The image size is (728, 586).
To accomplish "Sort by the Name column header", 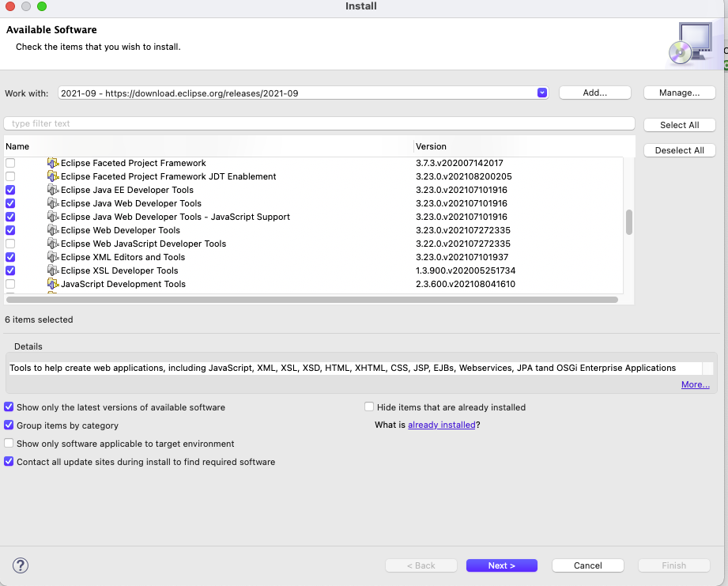I will click(x=209, y=146).
